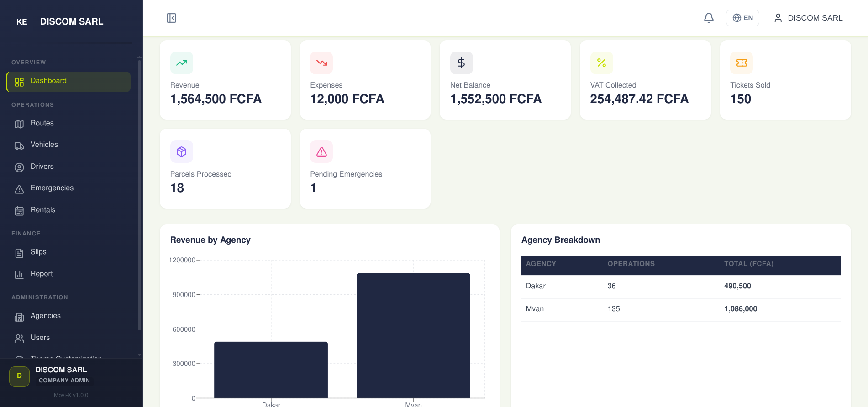
Task: Collapse the sidebar with the panel icon
Action: pyautogui.click(x=171, y=18)
